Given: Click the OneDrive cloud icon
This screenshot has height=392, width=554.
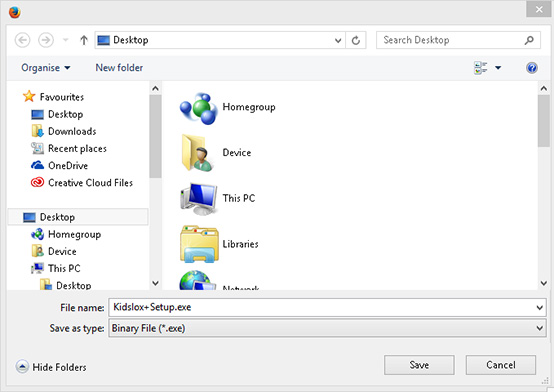Looking at the screenshot, I should point(37,165).
